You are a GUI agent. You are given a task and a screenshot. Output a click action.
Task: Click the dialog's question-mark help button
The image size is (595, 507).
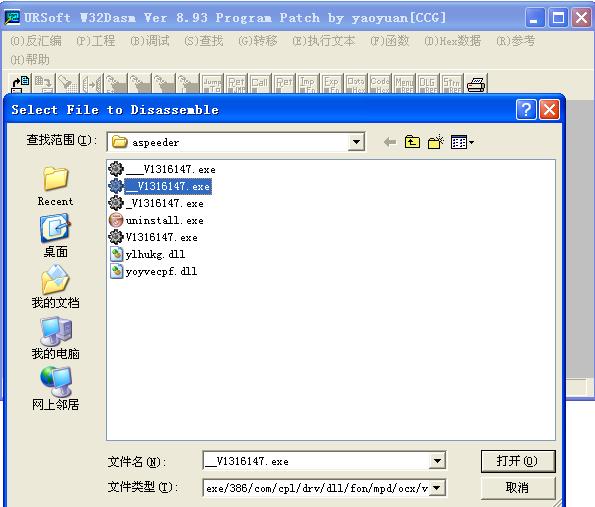tap(526, 110)
